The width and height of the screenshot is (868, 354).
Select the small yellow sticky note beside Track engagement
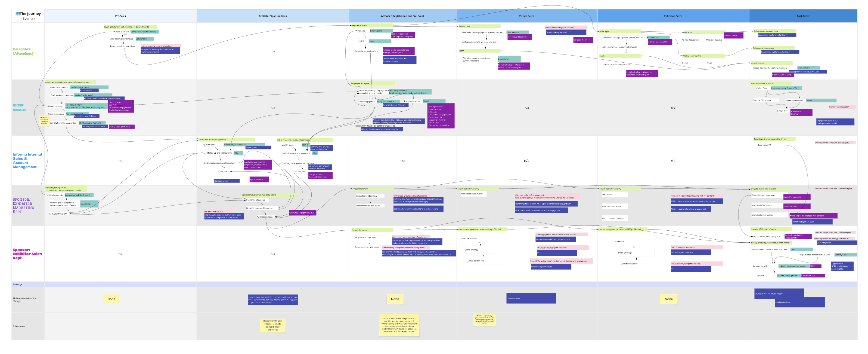click(44, 120)
